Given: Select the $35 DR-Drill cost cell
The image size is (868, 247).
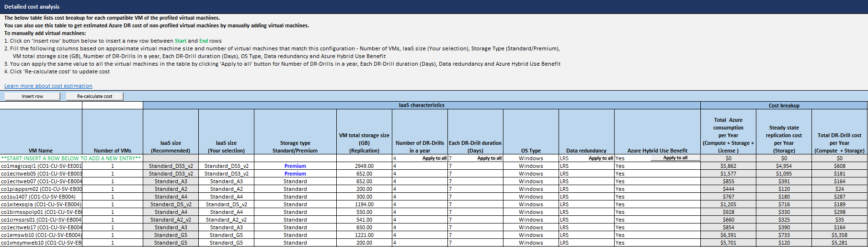Looking at the screenshot, I should coord(839,220).
